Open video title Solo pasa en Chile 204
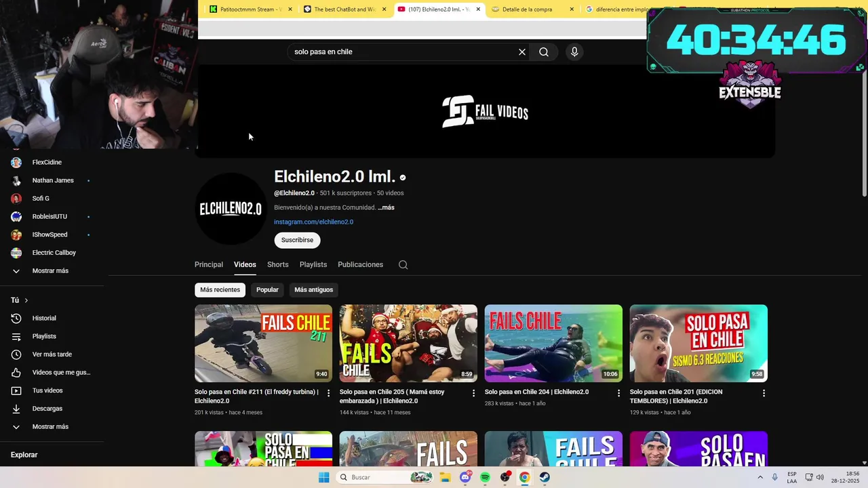Screen dimensions: 868x488 tap(536, 392)
